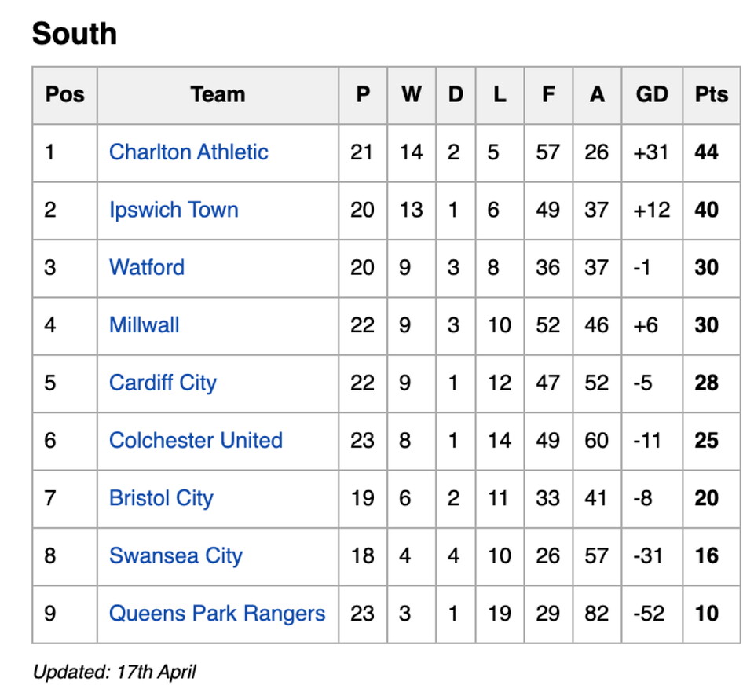Click the Ipswich Town link
Screen dimensions: 754x700
(x=174, y=210)
